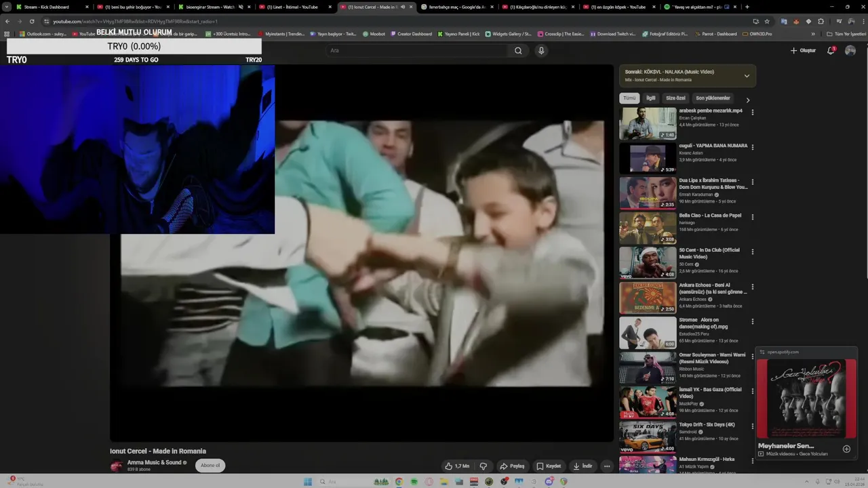The image size is (868, 488).
Task: Click the YouTube search field
Action: 417,51
